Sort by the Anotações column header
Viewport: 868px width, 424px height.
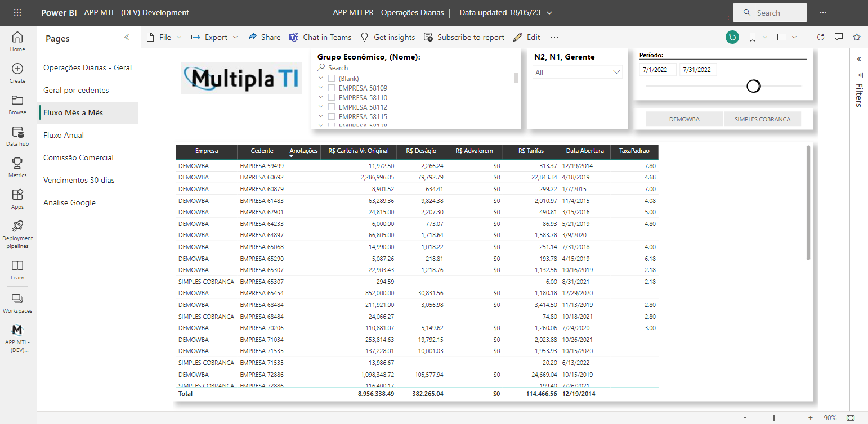[x=303, y=151]
